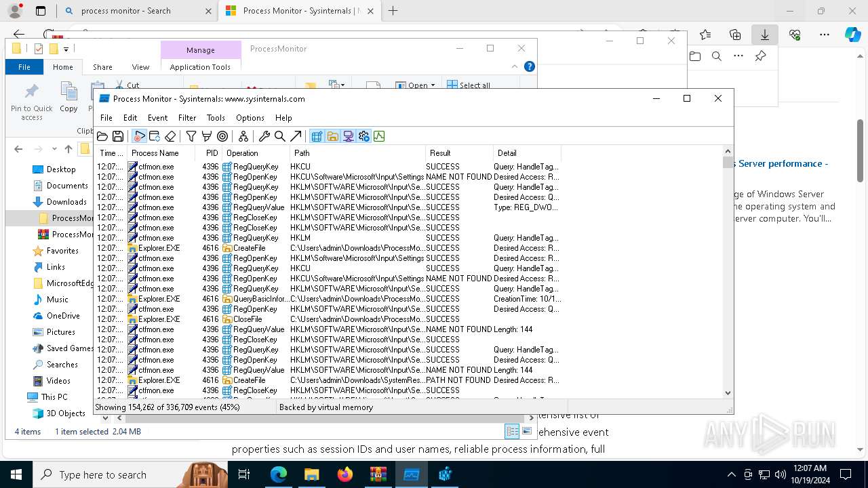Open the Filter menu
Viewport: 868px width, 488px height.
tap(187, 117)
